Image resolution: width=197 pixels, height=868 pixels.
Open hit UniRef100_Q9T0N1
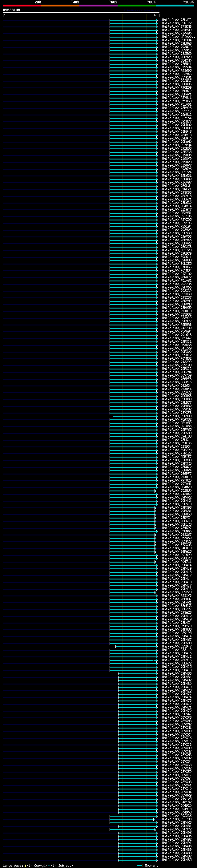[177, 484]
